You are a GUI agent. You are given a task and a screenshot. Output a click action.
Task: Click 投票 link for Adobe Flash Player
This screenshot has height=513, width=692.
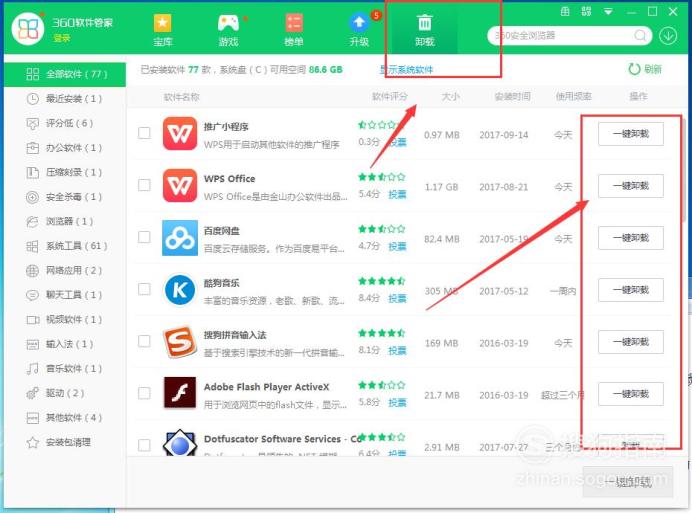397,403
